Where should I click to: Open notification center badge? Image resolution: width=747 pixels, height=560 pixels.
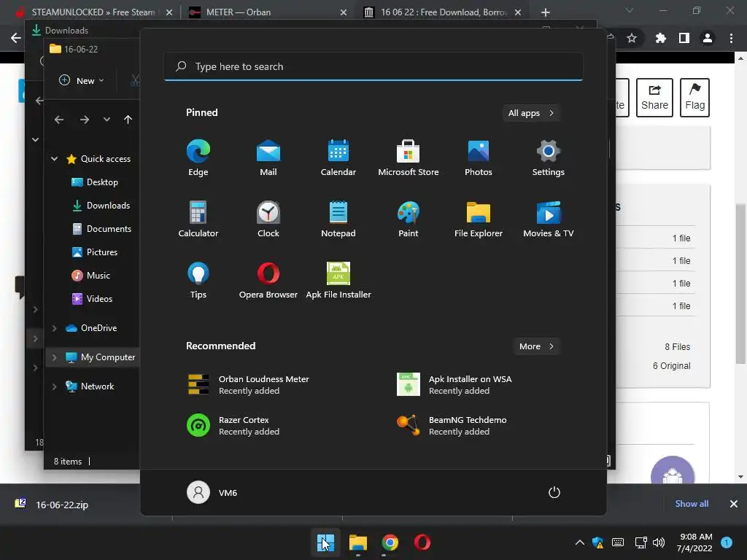727,542
